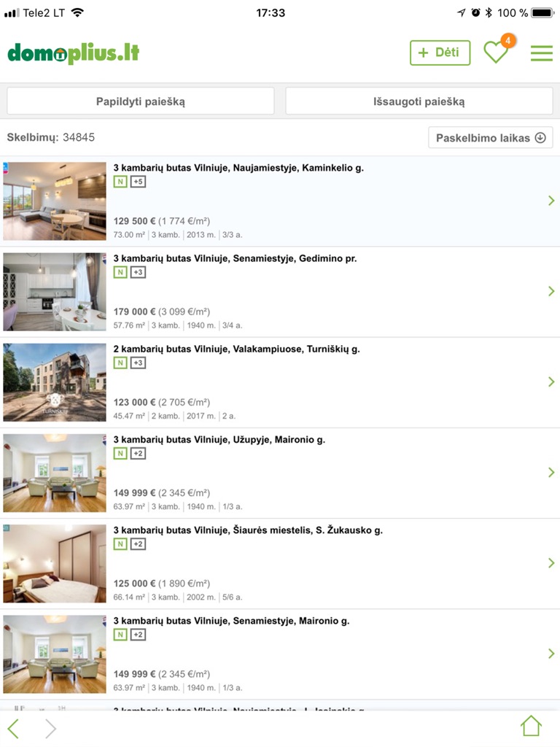The image size is (560, 747).
Task: Click the +5 badge on Kaminkelio listing
Action: click(138, 182)
